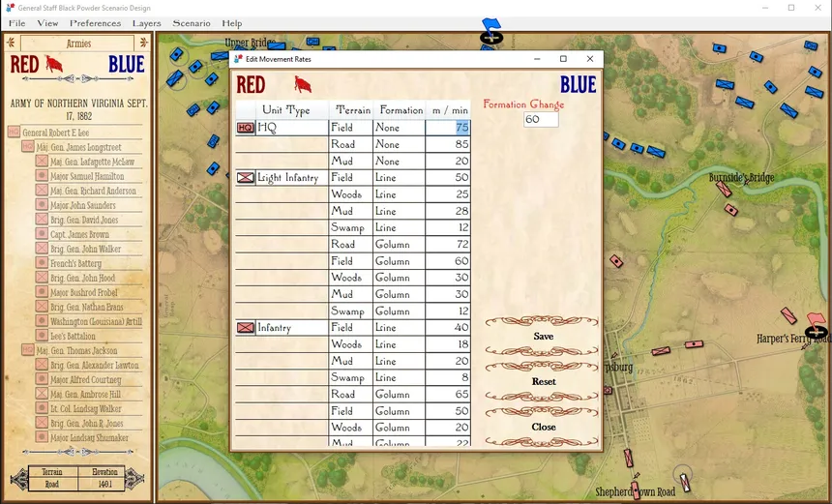The width and height of the screenshot is (832, 504).
Task: Select BLUE army heading in dialog
Action: click(578, 84)
